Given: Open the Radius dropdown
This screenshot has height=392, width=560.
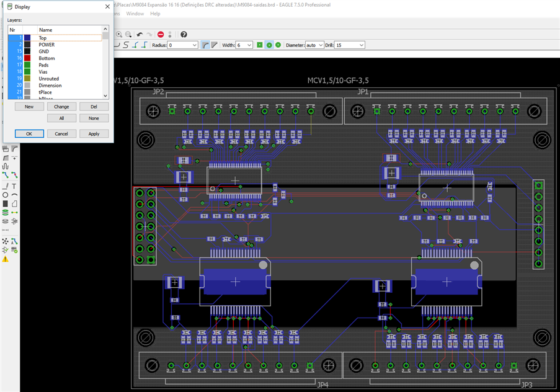Looking at the screenshot, I should click(x=194, y=45).
